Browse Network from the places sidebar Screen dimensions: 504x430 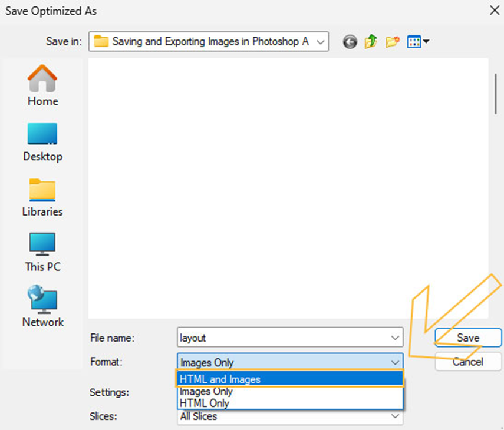click(x=42, y=307)
